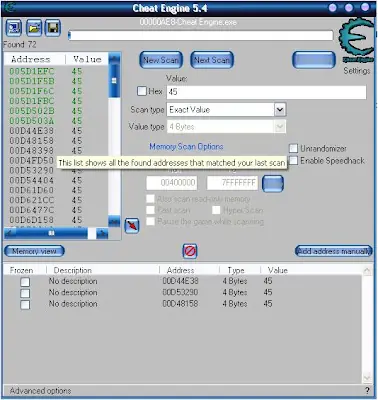Toggle Also scan read-only memory checkbox
This screenshot has width=378, height=400.
coord(151,199)
